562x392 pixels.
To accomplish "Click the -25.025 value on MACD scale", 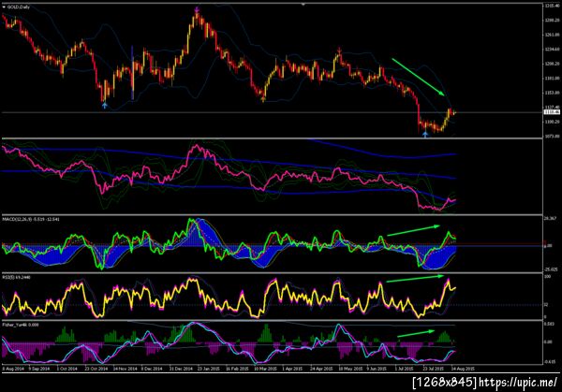I will (x=552, y=269).
